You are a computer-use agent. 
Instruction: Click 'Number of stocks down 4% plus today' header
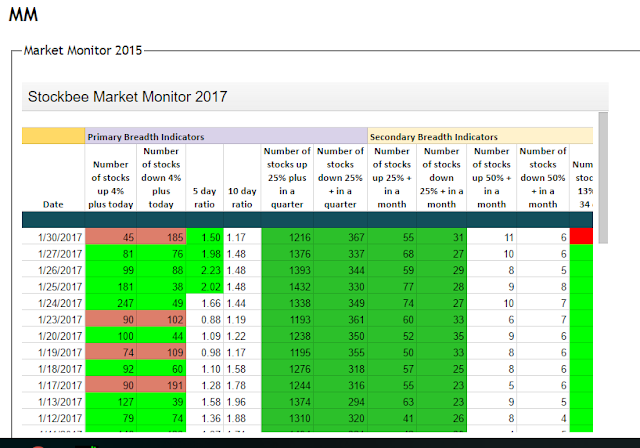coord(161,177)
